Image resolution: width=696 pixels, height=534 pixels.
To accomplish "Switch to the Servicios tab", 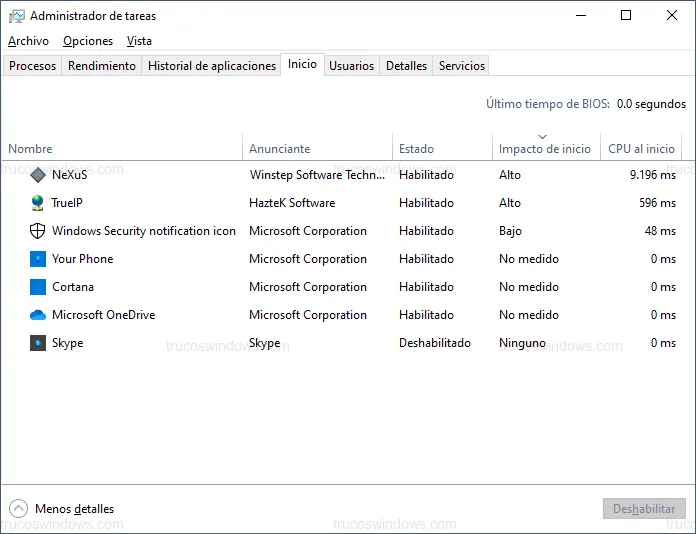I will (462, 66).
